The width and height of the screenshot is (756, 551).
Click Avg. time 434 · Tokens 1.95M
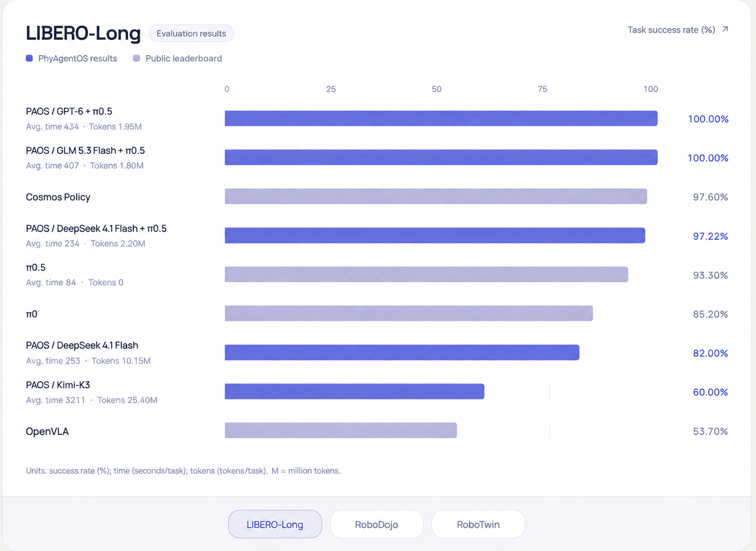[84, 127]
